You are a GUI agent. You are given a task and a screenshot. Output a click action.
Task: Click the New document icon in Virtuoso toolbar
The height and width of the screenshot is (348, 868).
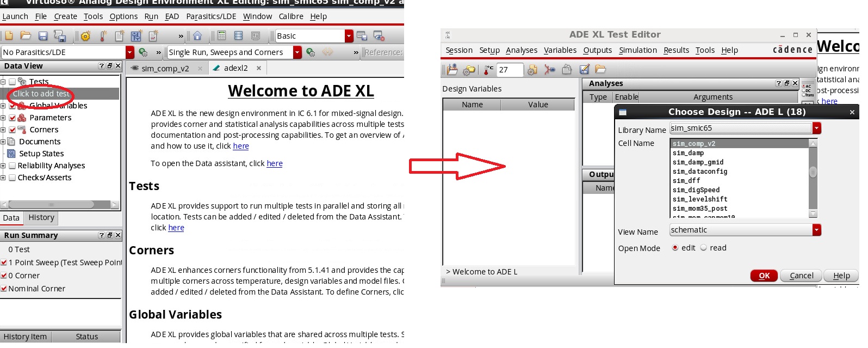click(x=8, y=36)
